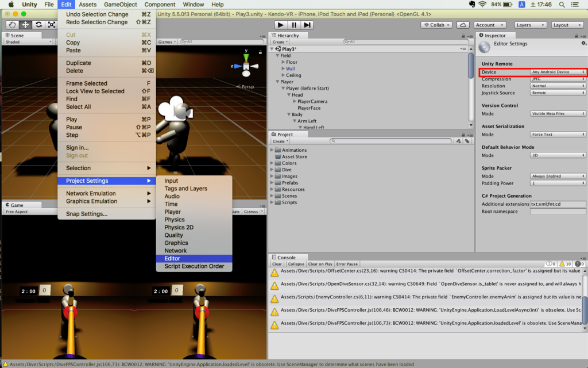Open the Resolution dropdown showing Normal
This screenshot has width=588, height=368.
(558, 86)
